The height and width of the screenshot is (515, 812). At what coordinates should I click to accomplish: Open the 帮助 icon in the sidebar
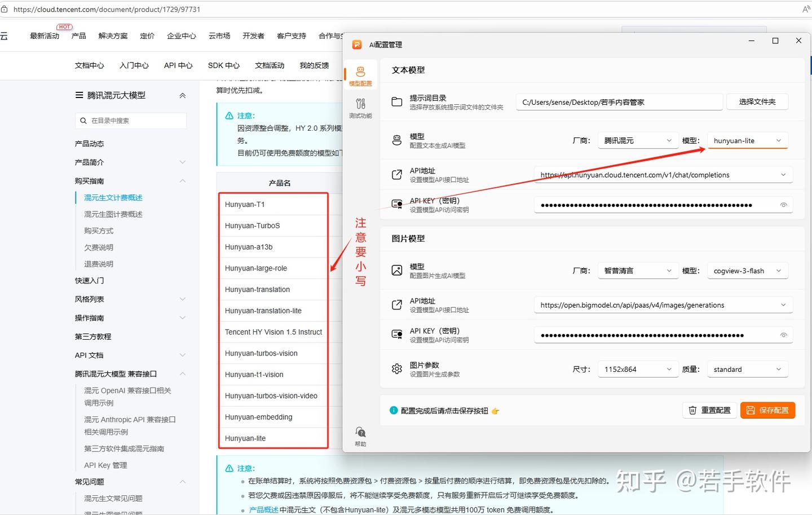click(360, 436)
